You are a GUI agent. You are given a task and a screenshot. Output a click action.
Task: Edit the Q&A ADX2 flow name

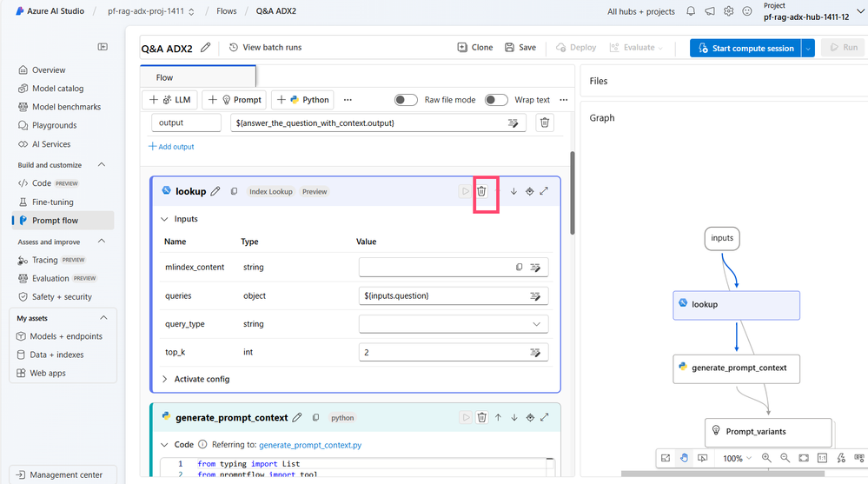(205, 48)
